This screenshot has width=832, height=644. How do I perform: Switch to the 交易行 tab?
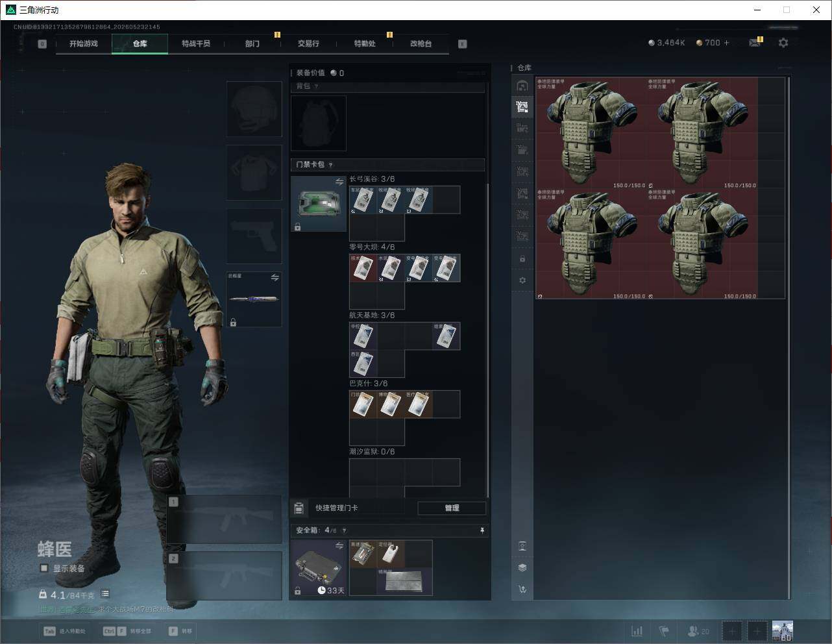pyautogui.click(x=308, y=43)
